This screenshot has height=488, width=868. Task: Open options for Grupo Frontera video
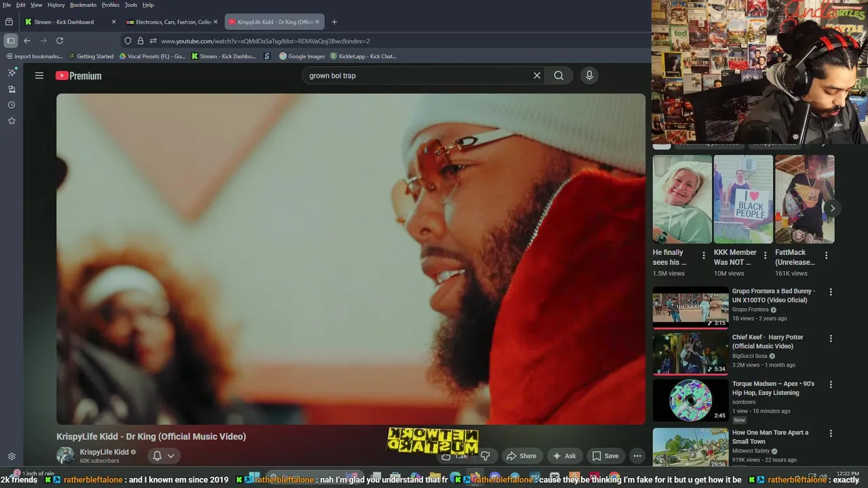(831, 292)
